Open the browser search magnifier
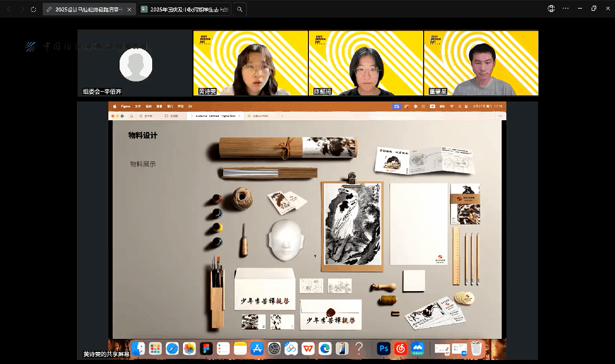Viewport: 615px width, 364px height. point(240,9)
